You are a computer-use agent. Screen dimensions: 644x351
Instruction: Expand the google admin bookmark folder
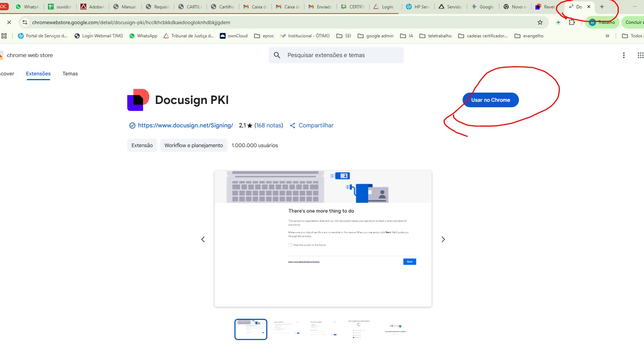point(376,36)
